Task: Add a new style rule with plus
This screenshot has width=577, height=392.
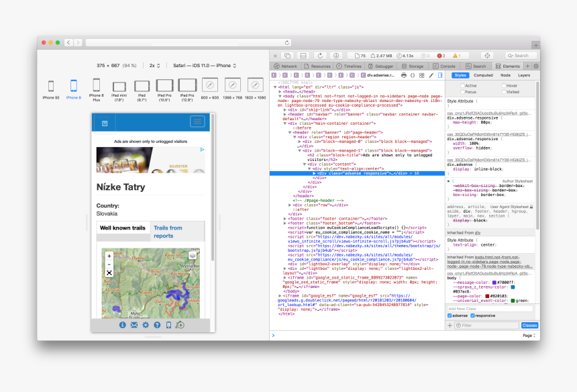Action: pos(450,326)
